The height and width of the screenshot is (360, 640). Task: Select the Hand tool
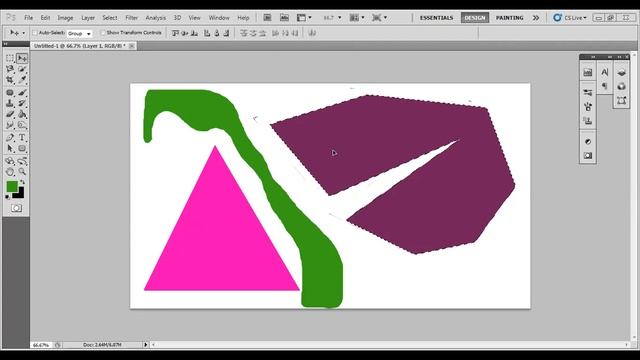point(10,171)
